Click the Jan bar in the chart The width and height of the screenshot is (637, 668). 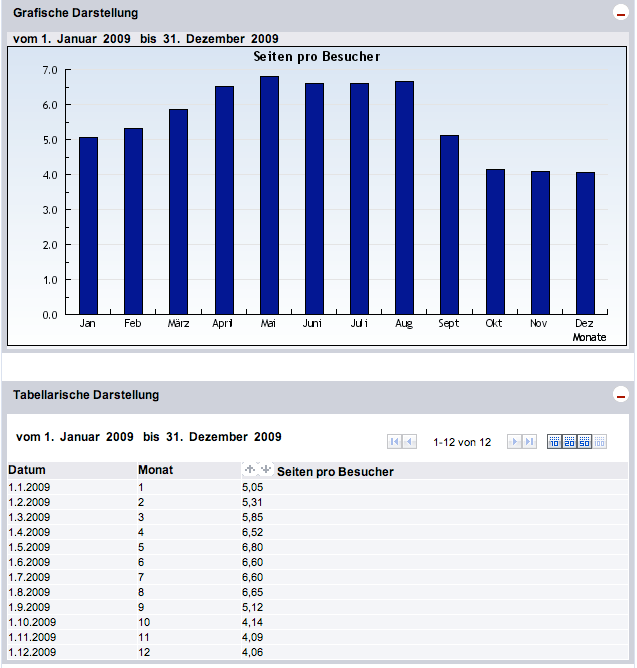[88, 225]
